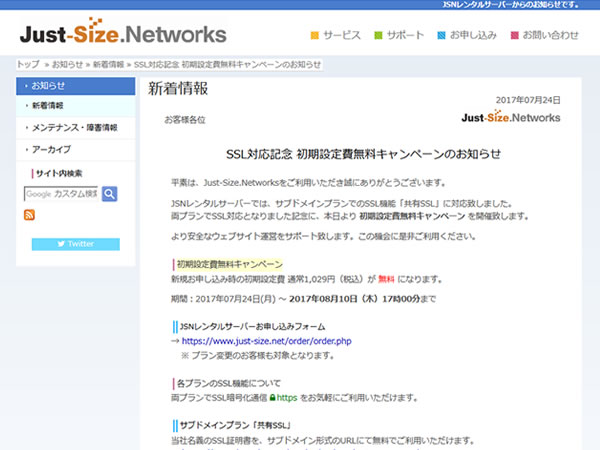The width and height of the screenshot is (600, 450).
Task: Open the お申し込み menu
Action: pos(473,35)
